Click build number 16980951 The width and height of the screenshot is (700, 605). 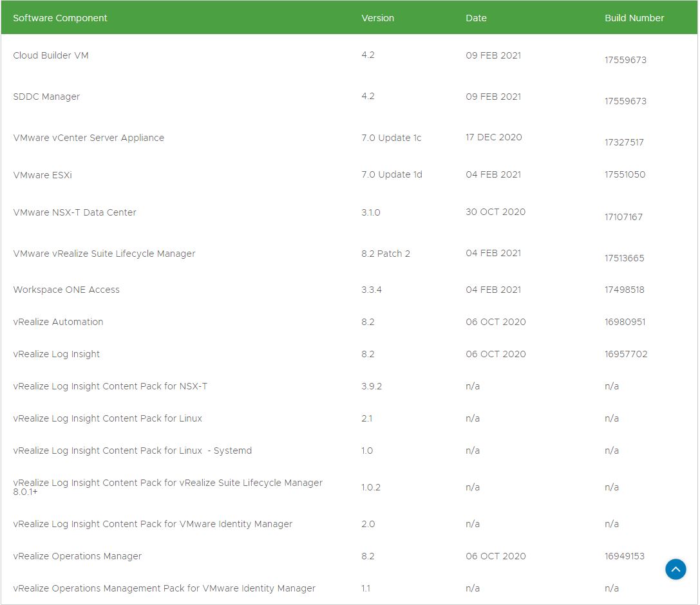coord(625,322)
